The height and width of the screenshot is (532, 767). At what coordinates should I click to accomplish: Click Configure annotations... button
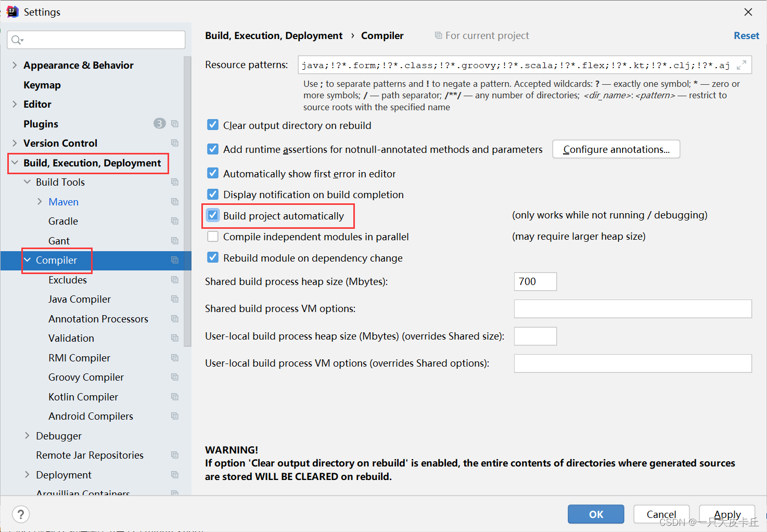pyautogui.click(x=616, y=149)
